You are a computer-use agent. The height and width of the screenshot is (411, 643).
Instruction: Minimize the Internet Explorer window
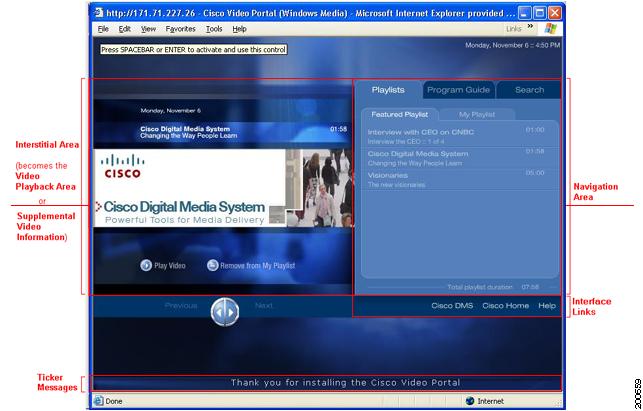[524, 13]
